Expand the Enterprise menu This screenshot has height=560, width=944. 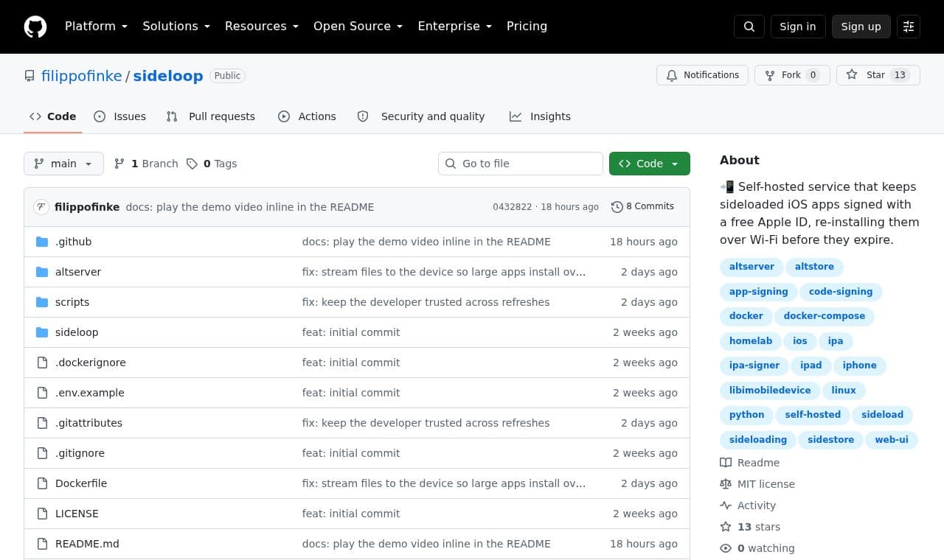[x=454, y=27]
